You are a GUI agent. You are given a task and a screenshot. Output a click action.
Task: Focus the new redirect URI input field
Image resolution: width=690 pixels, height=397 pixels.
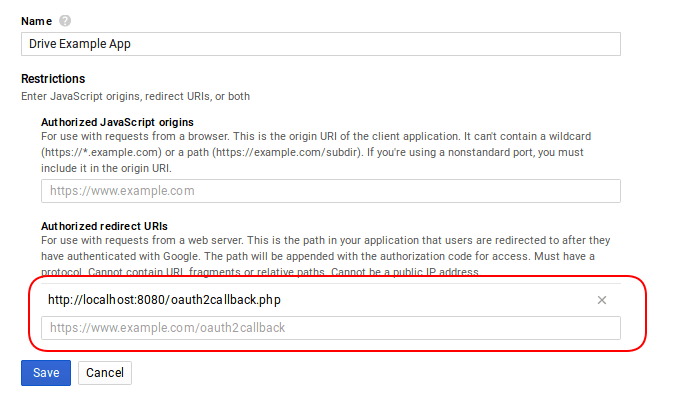pos(331,328)
